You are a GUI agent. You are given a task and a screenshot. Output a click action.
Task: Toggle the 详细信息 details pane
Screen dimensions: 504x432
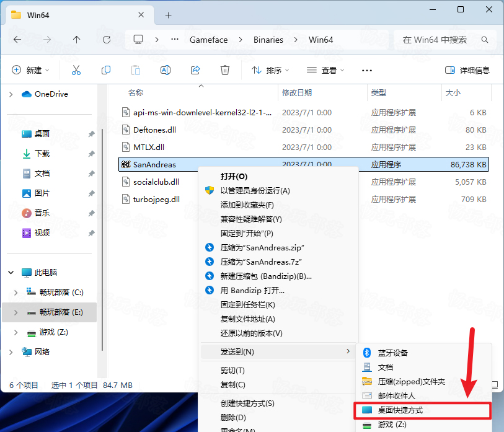pyautogui.click(x=467, y=70)
